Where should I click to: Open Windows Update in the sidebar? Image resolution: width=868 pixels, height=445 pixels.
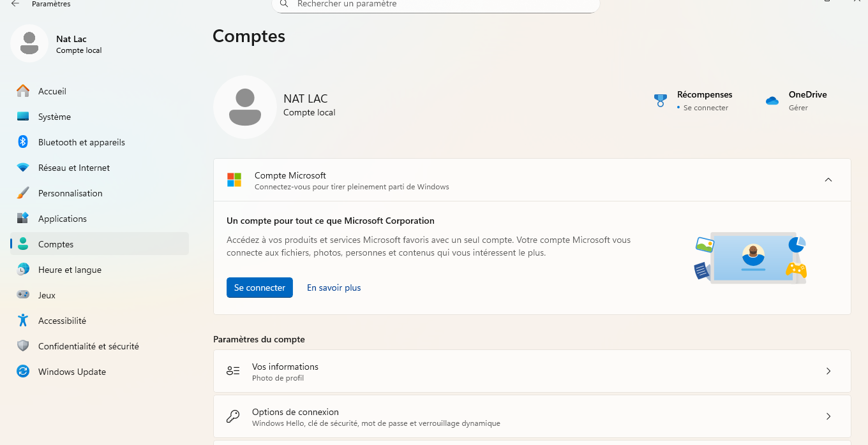coord(100,372)
